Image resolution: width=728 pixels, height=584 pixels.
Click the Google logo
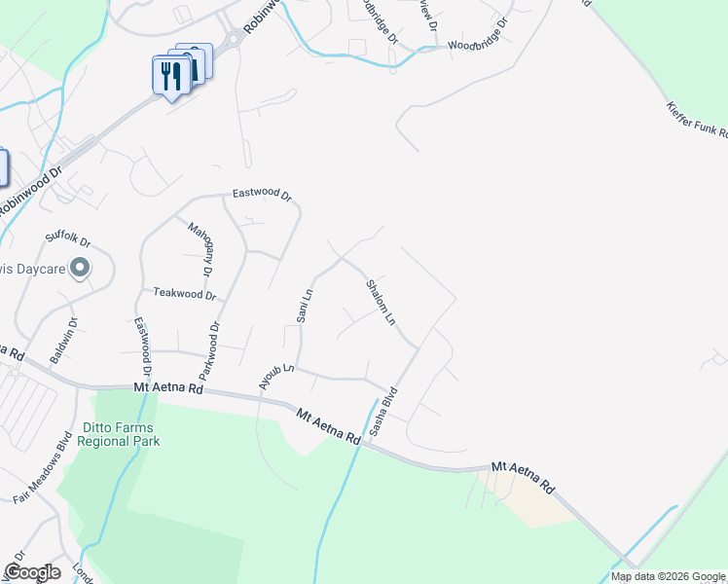32,572
